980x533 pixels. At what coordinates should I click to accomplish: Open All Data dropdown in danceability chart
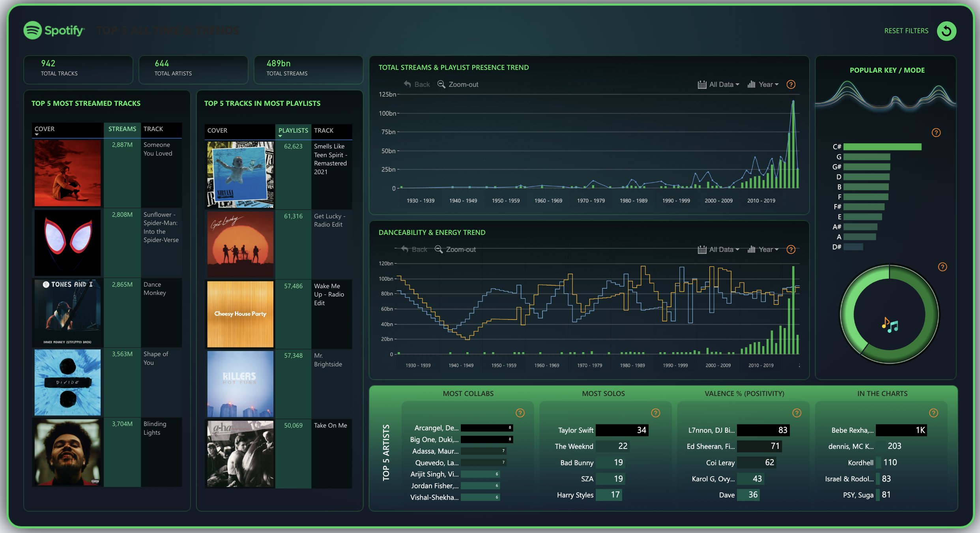(718, 250)
